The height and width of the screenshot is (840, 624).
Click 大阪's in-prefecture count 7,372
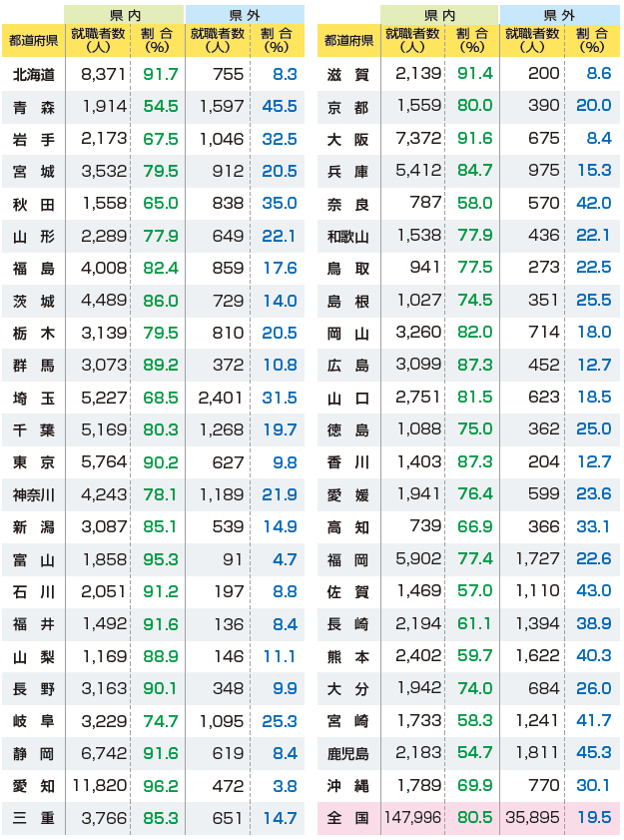pos(419,138)
